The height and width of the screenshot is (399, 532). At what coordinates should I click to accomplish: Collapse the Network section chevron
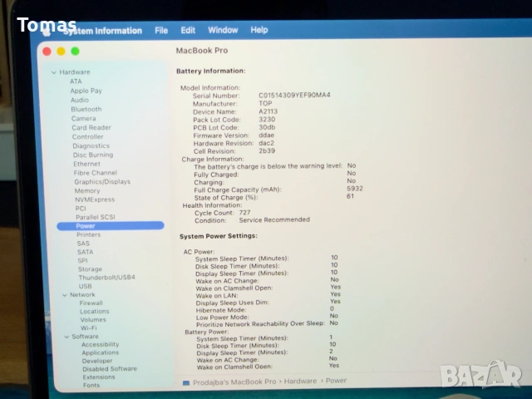point(65,295)
